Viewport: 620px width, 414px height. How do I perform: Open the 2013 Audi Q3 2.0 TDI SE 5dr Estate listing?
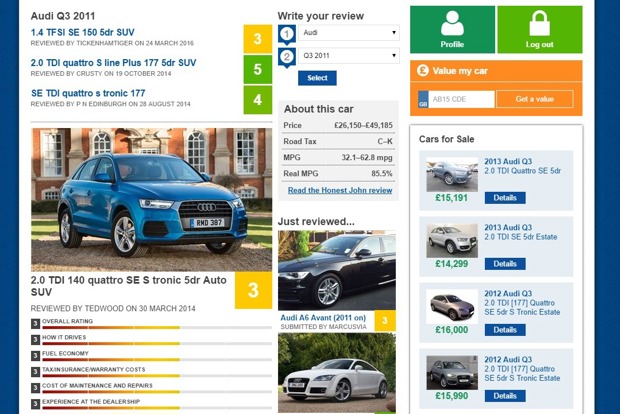tap(520, 232)
